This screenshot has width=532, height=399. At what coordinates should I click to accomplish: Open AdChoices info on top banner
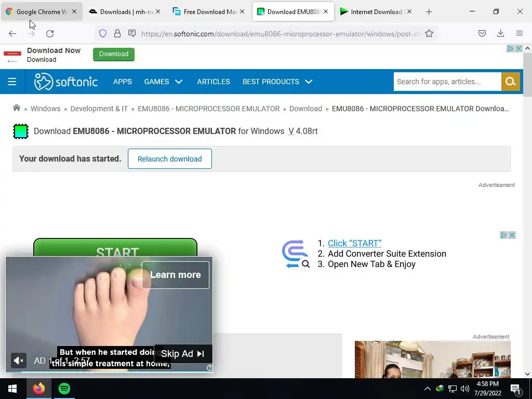511,48
